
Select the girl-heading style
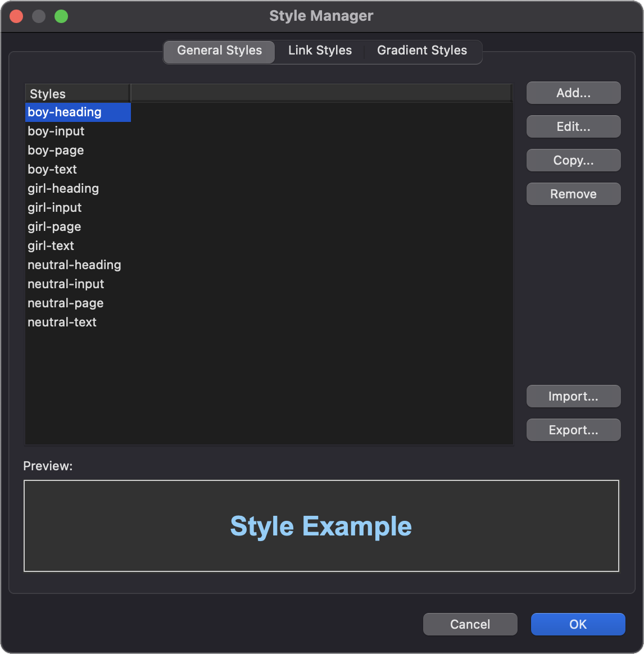63,189
